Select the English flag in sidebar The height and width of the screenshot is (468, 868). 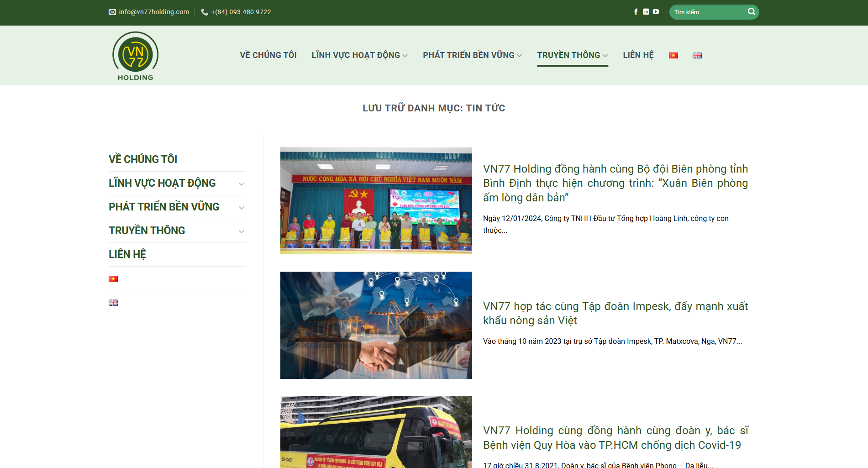[113, 303]
